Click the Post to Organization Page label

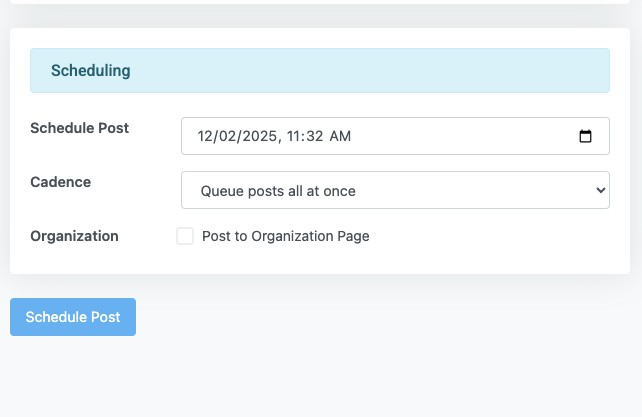tap(286, 236)
